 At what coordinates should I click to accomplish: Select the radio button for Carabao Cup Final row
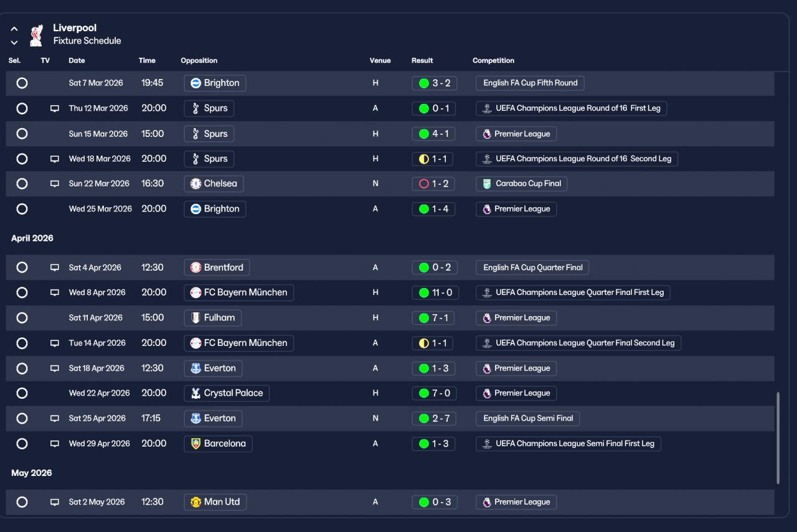coord(22,184)
